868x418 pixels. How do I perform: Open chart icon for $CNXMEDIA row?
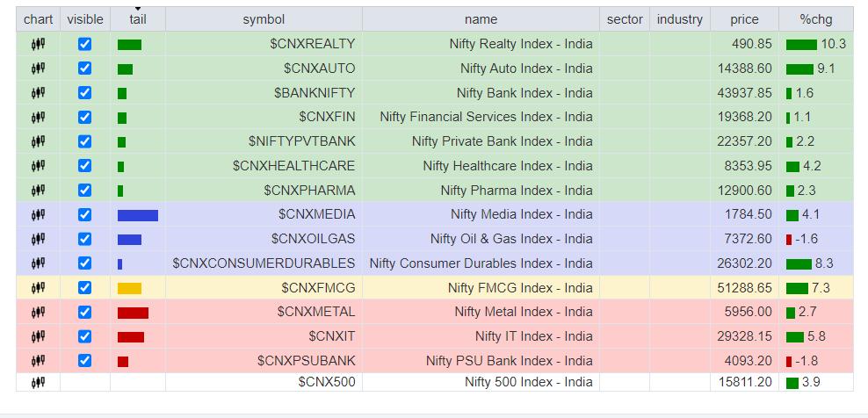38,214
